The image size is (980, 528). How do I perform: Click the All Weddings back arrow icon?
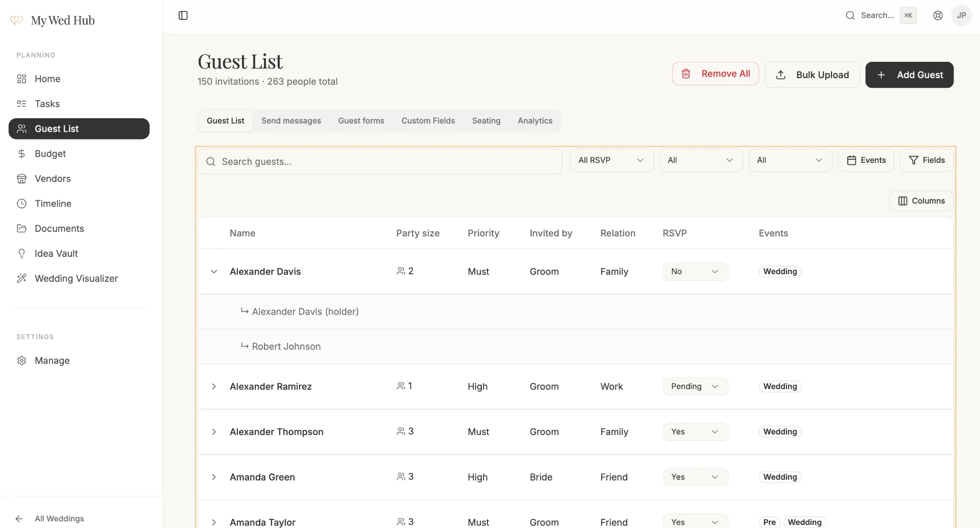[x=19, y=519]
